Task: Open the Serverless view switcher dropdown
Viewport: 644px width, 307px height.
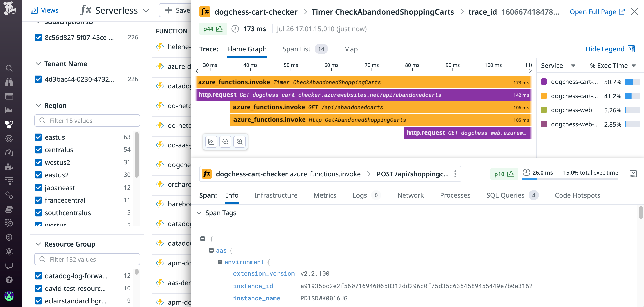Action: [146, 11]
